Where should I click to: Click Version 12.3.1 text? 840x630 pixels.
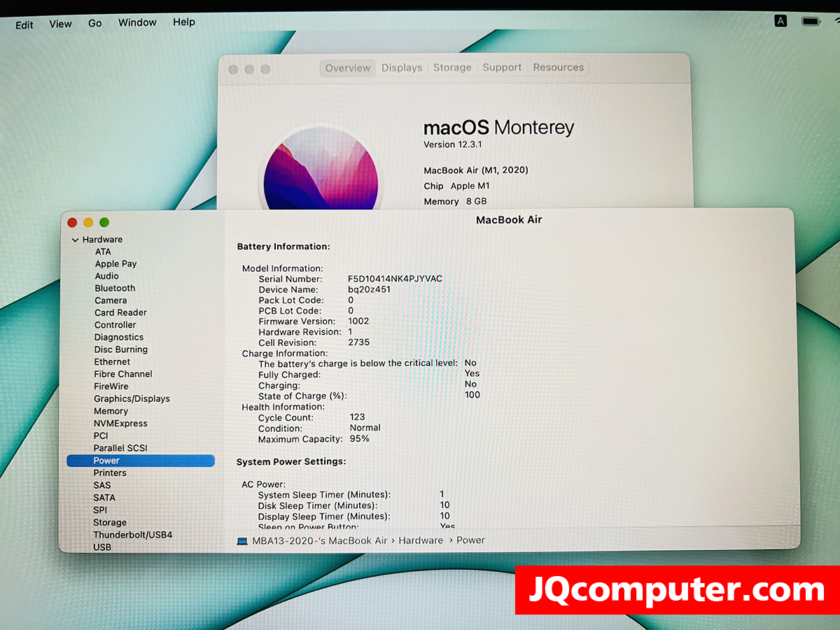click(x=453, y=144)
